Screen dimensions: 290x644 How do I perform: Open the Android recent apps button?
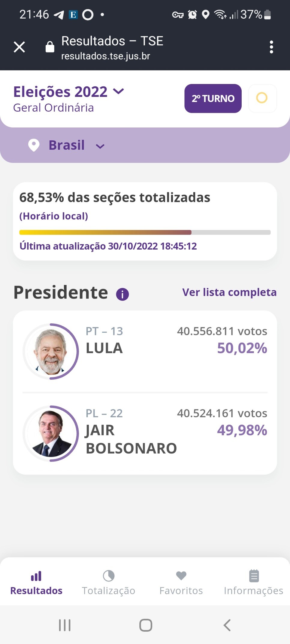65,625
